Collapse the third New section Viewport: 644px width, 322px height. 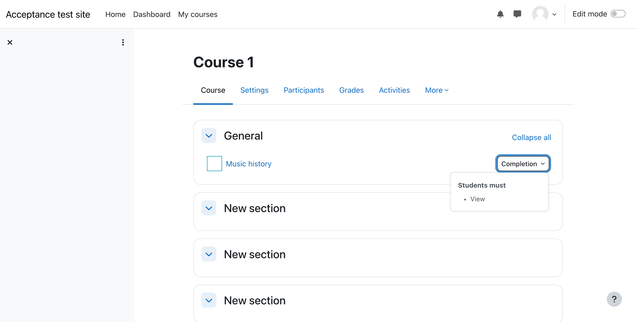(x=209, y=300)
